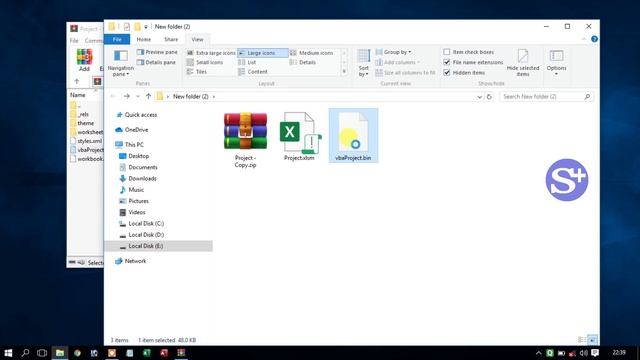Viewport: 640px width, 360px height.
Task: Toggle Item check boxes checkbox
Action: click(447, 52)
